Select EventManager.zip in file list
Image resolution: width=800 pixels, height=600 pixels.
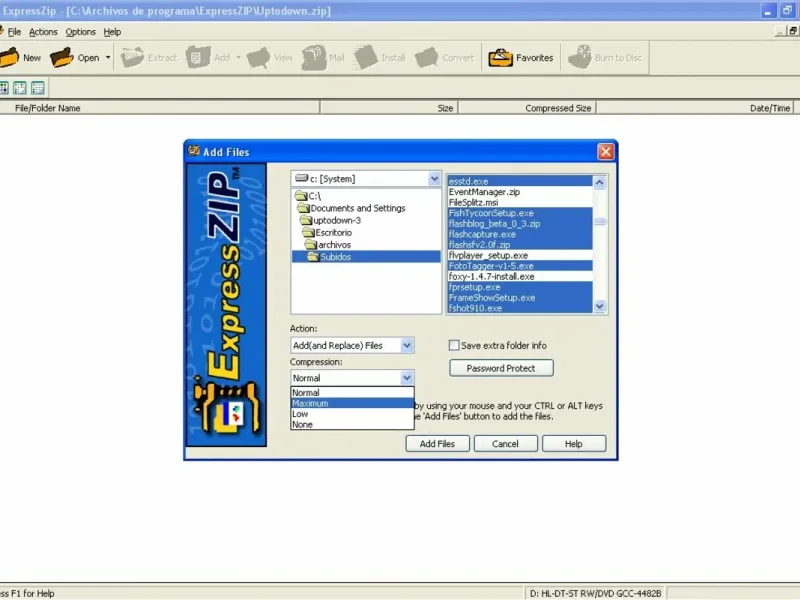pos(520,192)
